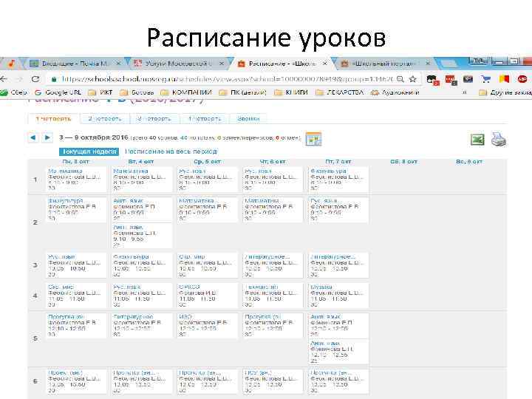Open the Google URL bookmark

58,92
